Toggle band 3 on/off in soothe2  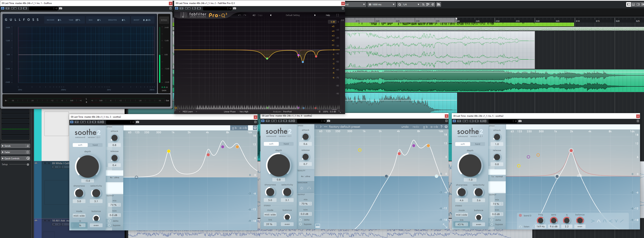tap(520, 215)
